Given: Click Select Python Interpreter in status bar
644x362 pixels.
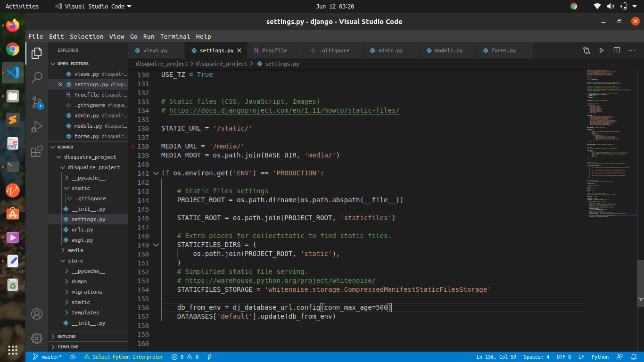Looking at the screenshot, I should coord(126,357).
